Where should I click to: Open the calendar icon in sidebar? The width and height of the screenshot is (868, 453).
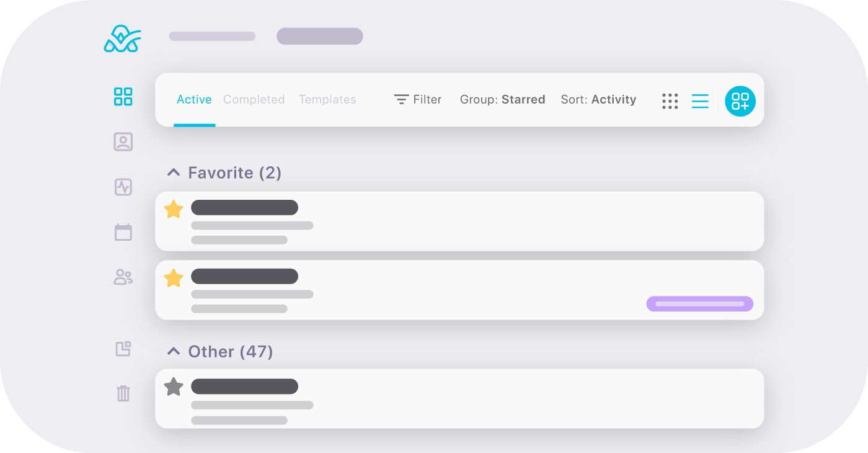123,232
